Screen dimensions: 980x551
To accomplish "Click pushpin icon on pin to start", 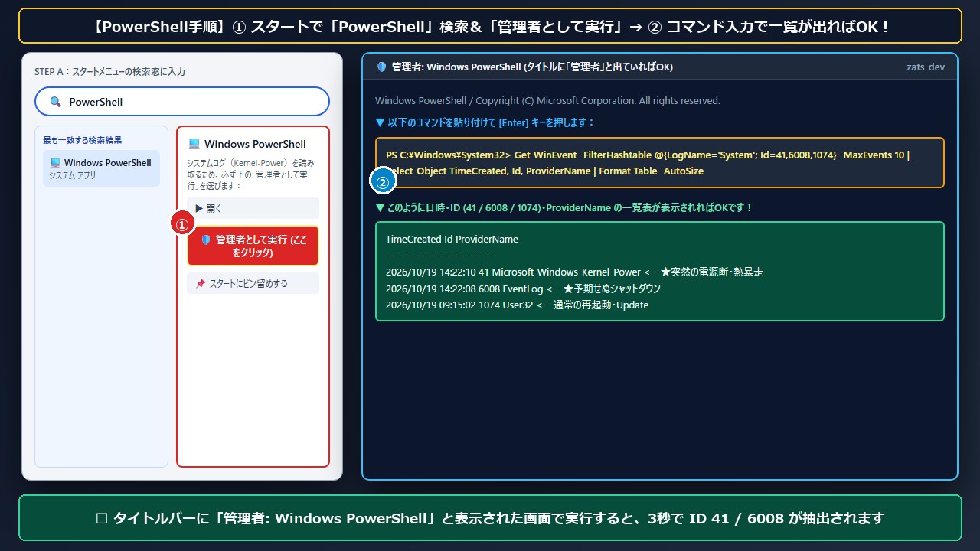I will pos(201,283).
